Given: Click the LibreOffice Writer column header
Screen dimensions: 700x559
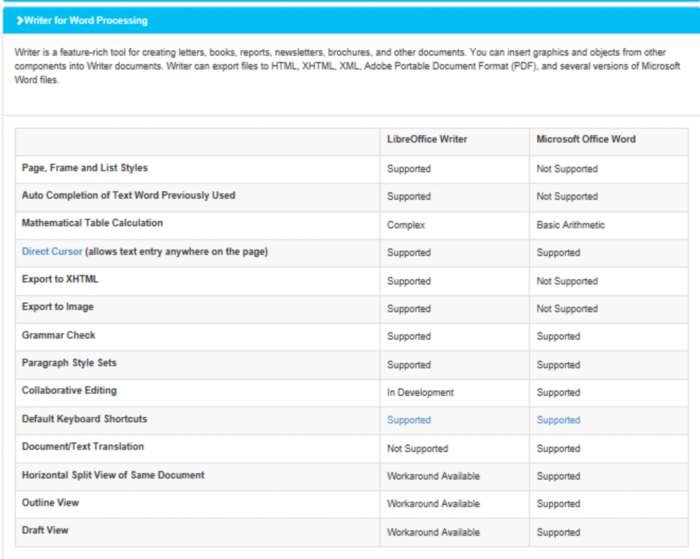Looking at the screenshot, I should pos(427,139).
